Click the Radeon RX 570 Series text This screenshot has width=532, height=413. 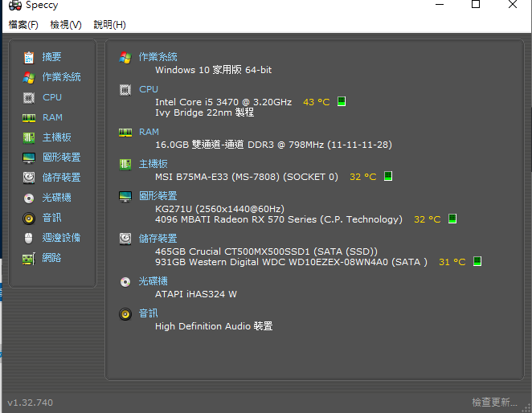tap(279, 219)
